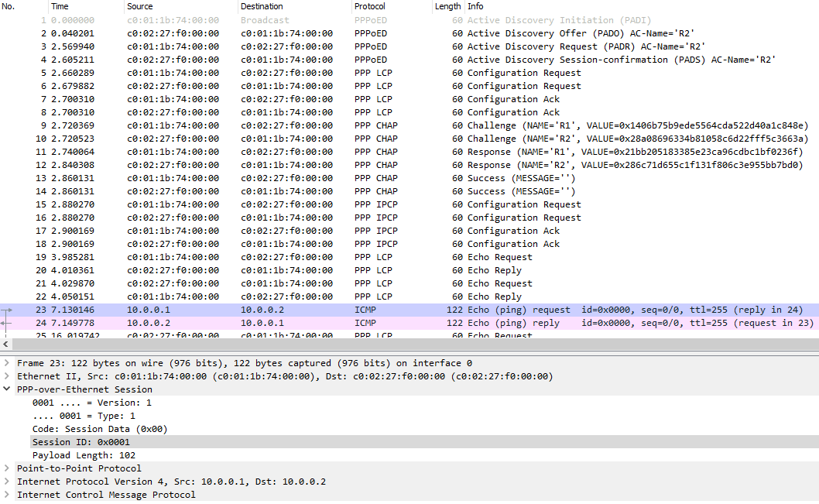Expand the Frame 23 details row
819x504 pixels.
click(7, 363)
